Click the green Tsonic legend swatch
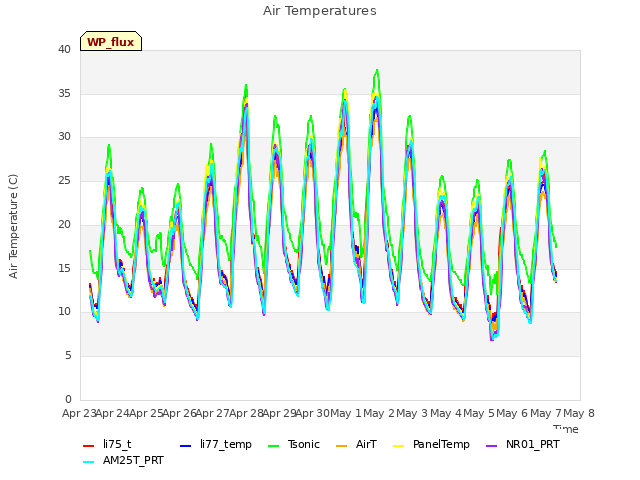This screenshot has height=480, width=640. tap(273, 446)
